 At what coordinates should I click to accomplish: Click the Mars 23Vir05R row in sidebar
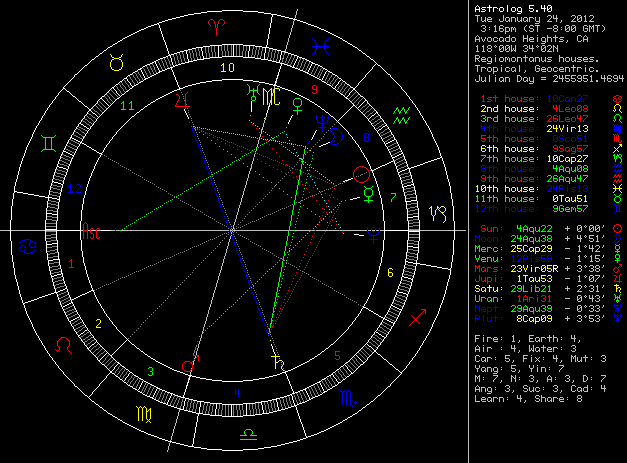point(538,268)
